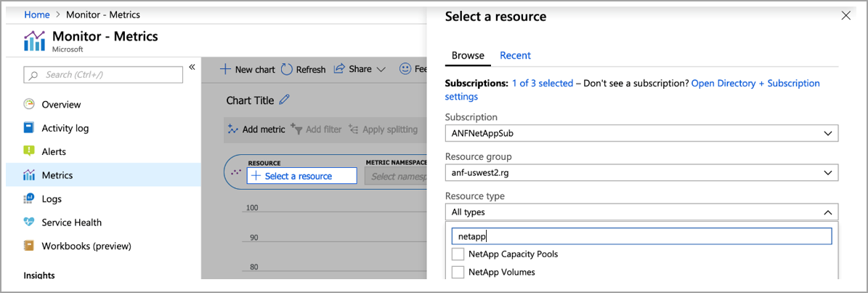
Task: Switch to the Recent tab
Action: [x=515, y=55]
